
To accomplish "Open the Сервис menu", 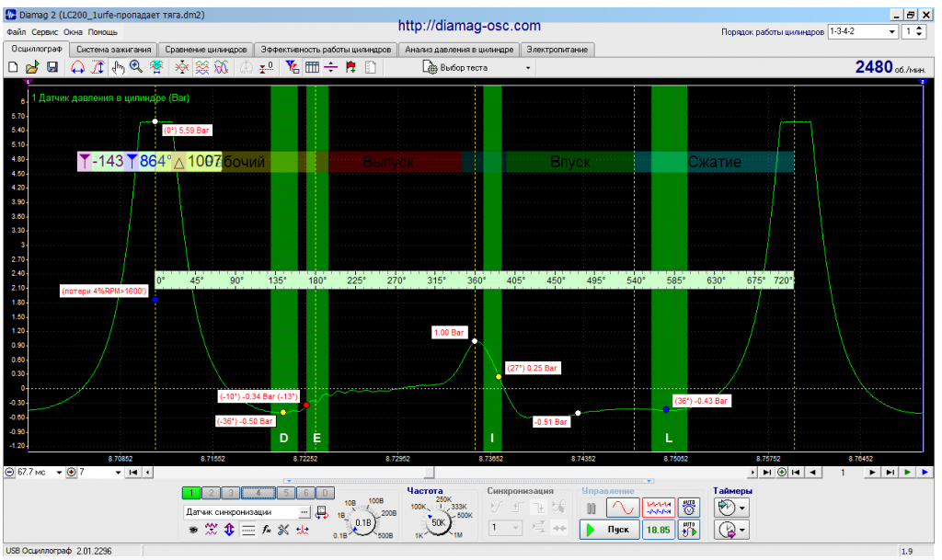I will [x=44, y=32].
